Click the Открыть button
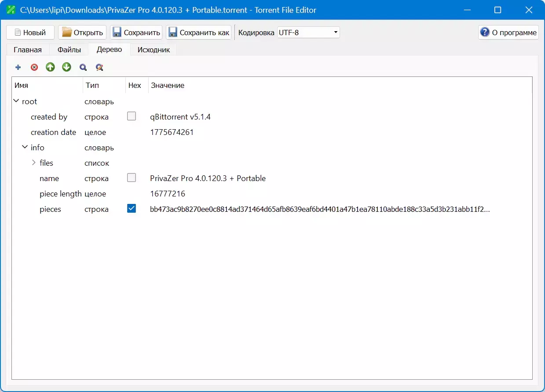 tap(82, 33)
